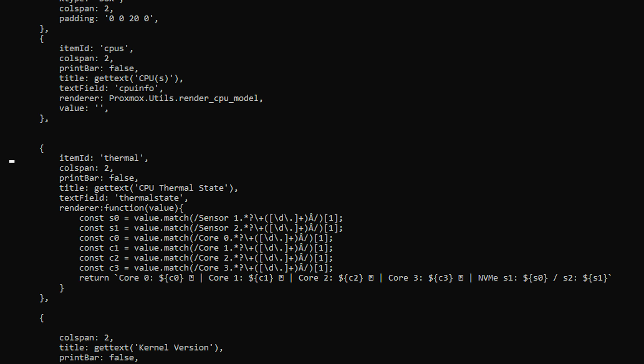The width and height of the screenshot is (644, 364).
Task: Click the renderer:function(value){ line
Action: (x=121, y=208)
